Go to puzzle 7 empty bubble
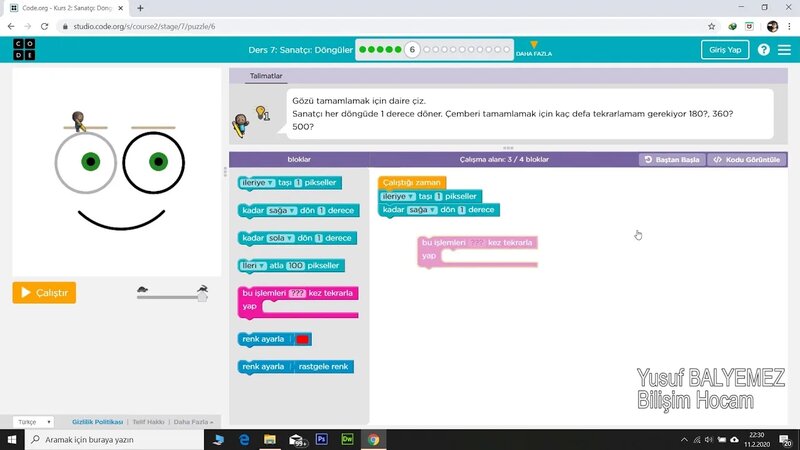Screen dimensions: 800x450 [427, 49]
